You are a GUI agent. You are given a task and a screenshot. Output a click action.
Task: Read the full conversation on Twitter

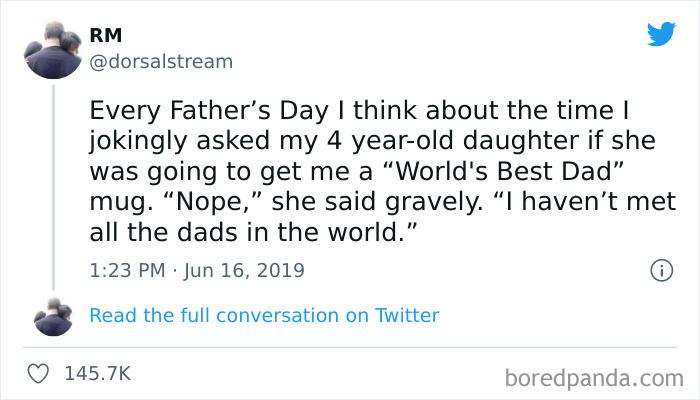pos(264,316)
